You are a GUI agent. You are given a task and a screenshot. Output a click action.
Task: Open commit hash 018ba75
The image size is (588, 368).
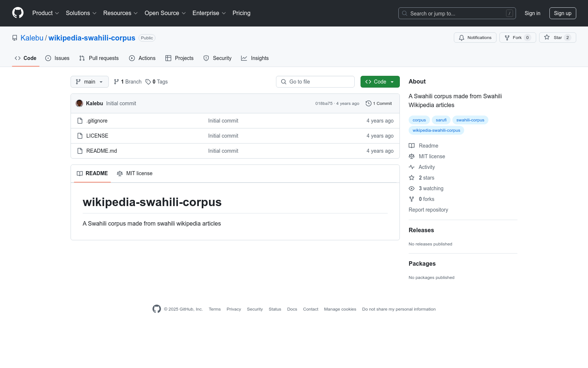[324, 103]
